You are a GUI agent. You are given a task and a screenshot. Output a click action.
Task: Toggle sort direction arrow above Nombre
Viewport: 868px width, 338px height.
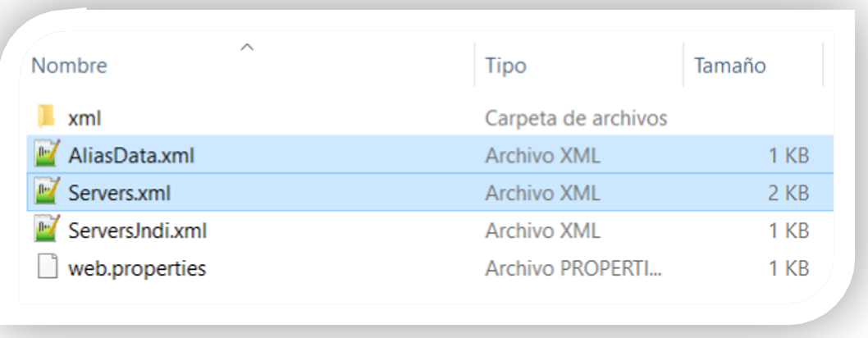(x=246, y=47)
